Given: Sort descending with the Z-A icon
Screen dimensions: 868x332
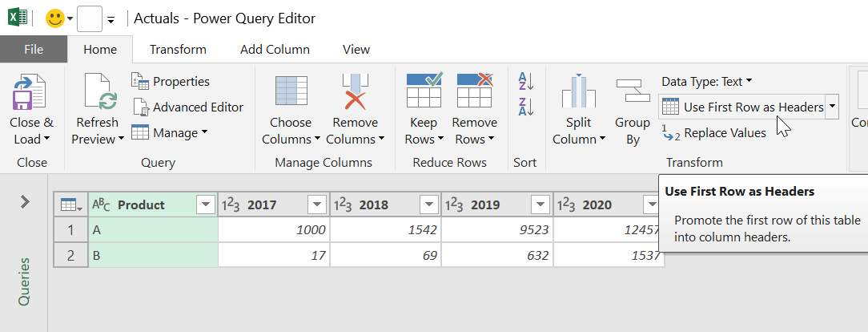Looking at the screenshot, I should tap(526, 107).
